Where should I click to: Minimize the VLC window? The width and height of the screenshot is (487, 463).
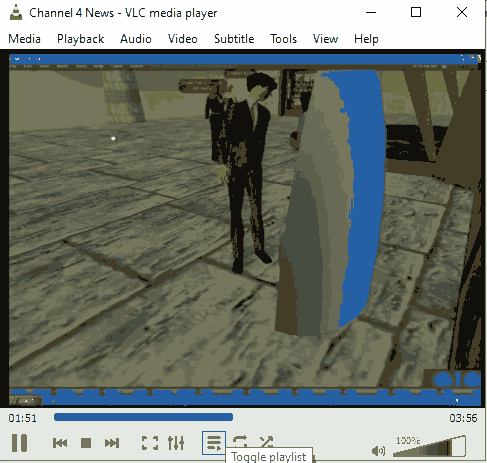371,13
